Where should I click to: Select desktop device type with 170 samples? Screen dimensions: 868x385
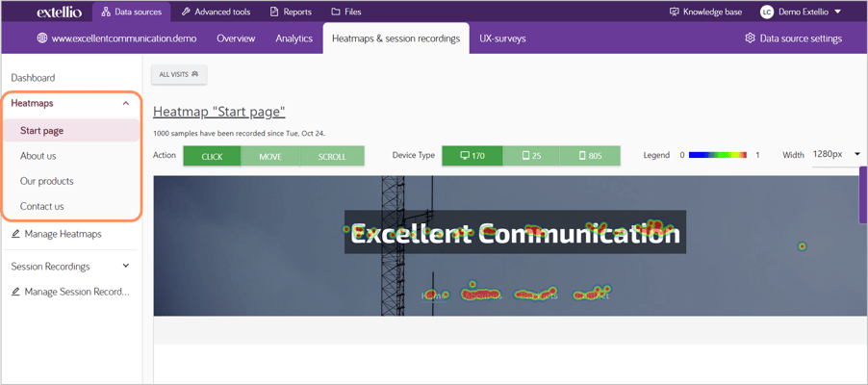pos(472,156)
